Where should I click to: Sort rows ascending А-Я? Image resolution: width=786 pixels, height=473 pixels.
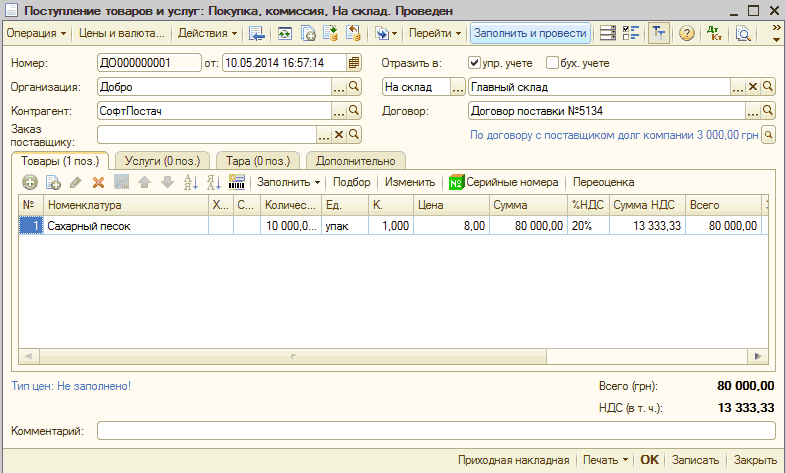(190, 182)
